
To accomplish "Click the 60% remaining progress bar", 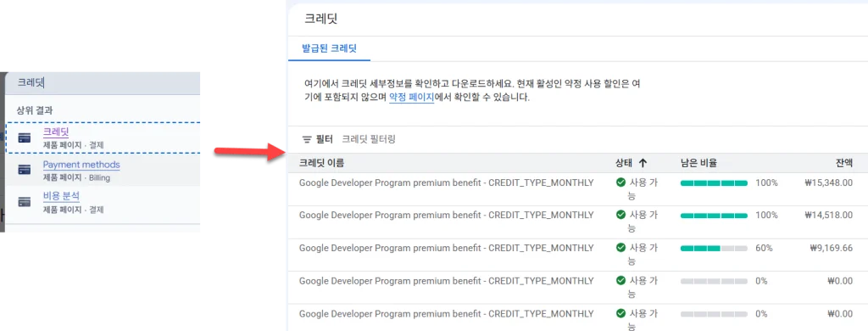I will 714,249.
